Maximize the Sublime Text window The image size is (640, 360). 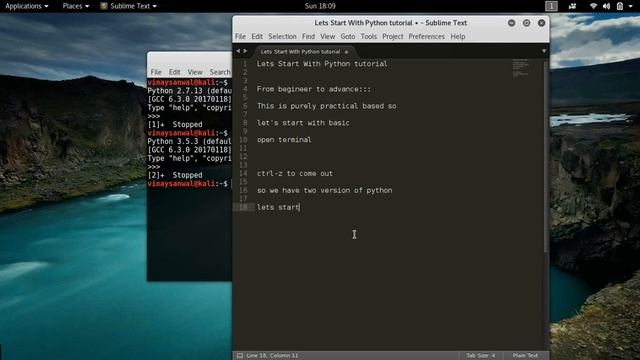(527, 23)
